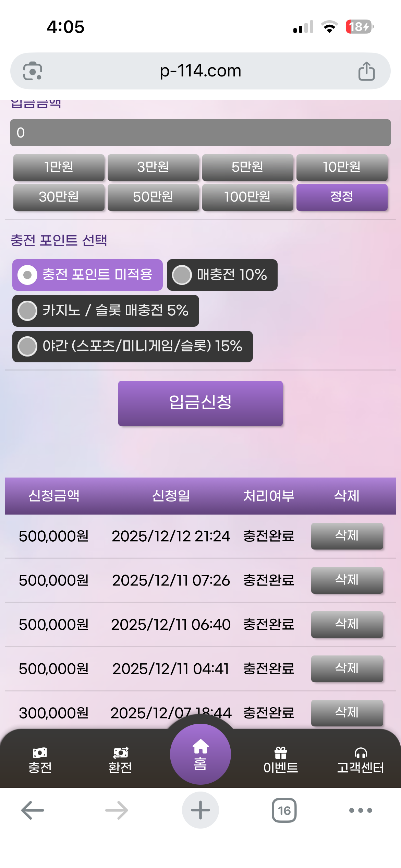Delete the 2025/12/12 21:24 deposit record
401x868 pixels.
tap(347, 536)
